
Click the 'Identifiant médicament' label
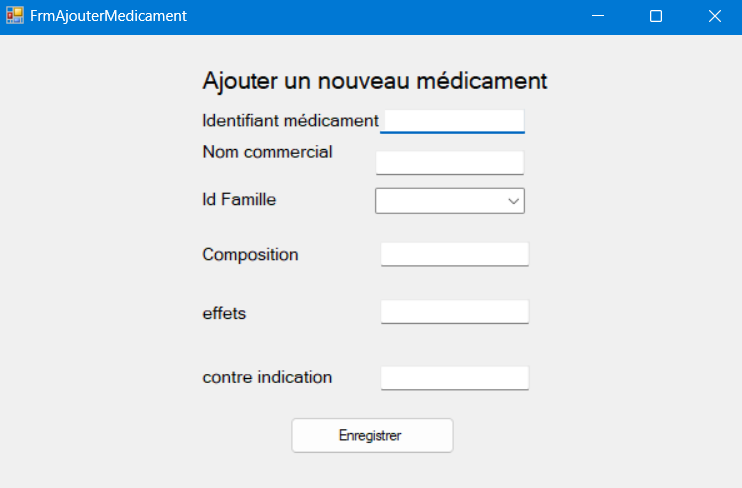[290, 121]
